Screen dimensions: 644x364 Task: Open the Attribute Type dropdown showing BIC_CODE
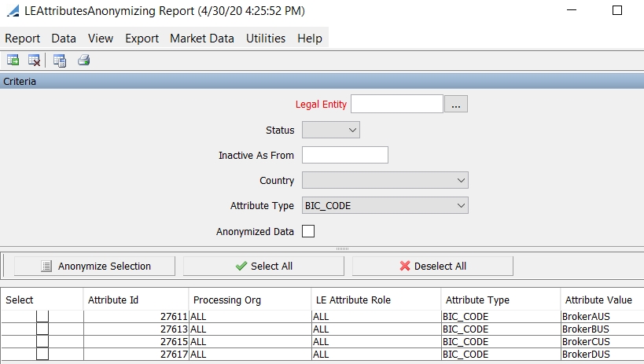385,205
